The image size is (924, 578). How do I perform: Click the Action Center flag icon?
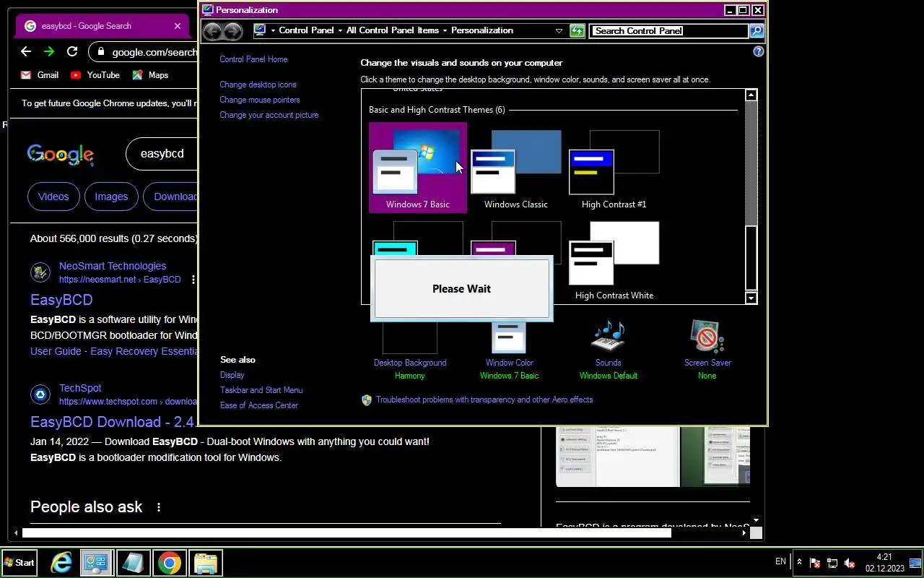click(815, 563)
